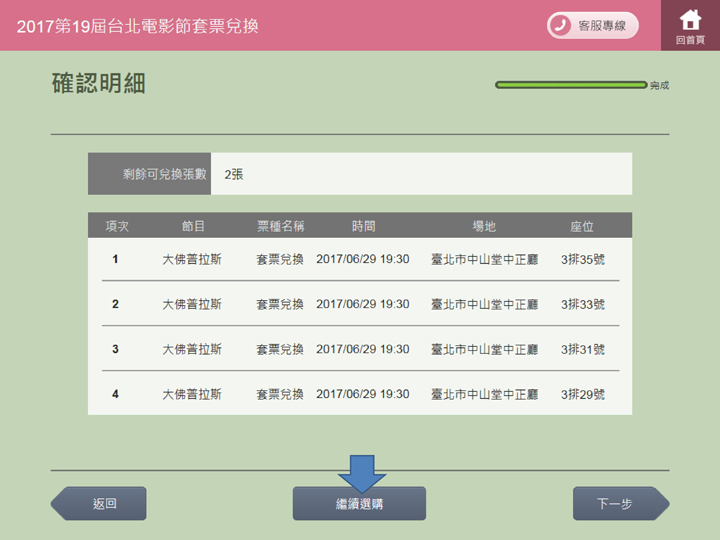This screenshot has height=540, width=720.
Task: Click the 剩餘可兌換張數 label
Action: pyautogui.click(x=164, y=174)
